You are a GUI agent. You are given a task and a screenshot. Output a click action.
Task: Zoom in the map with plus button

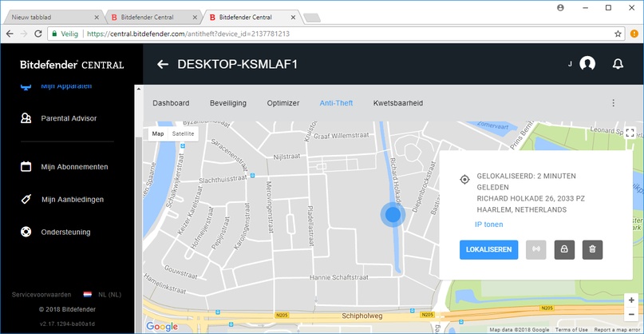pyautogui.click(x=631, y=300)
